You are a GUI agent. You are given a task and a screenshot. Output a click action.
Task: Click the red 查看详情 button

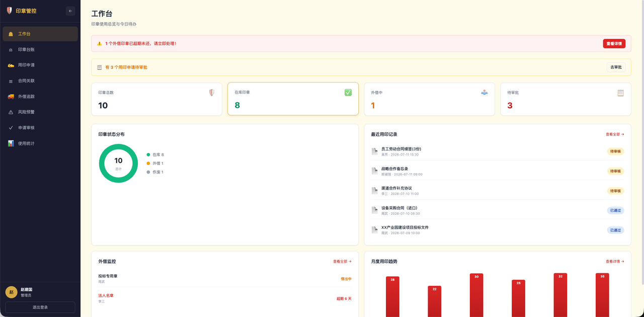pos(614,43)
